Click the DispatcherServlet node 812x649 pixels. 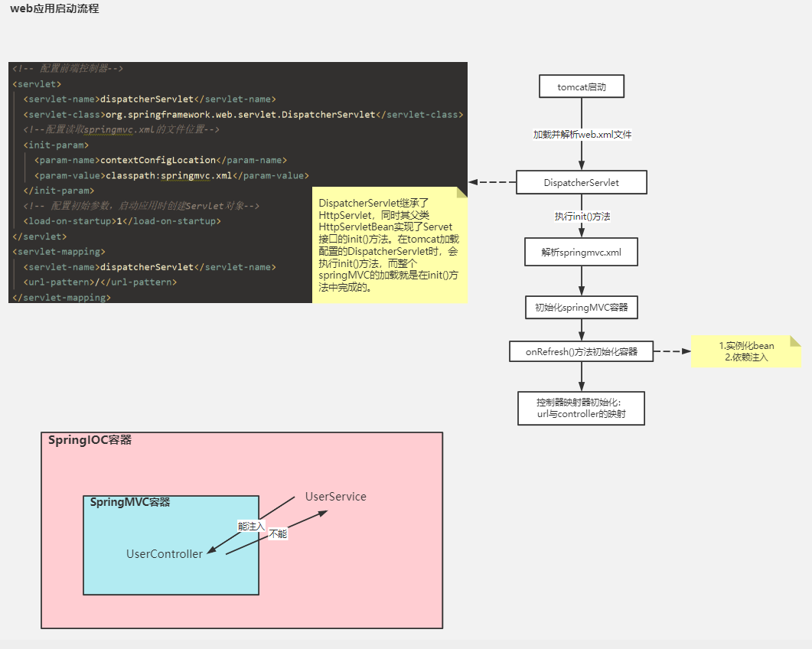pos(581,182)
